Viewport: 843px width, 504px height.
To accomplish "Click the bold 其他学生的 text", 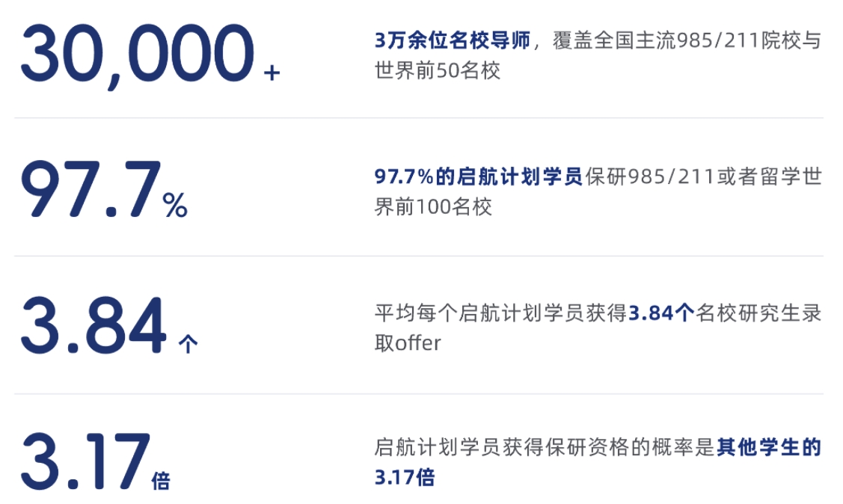I will 770,447.
